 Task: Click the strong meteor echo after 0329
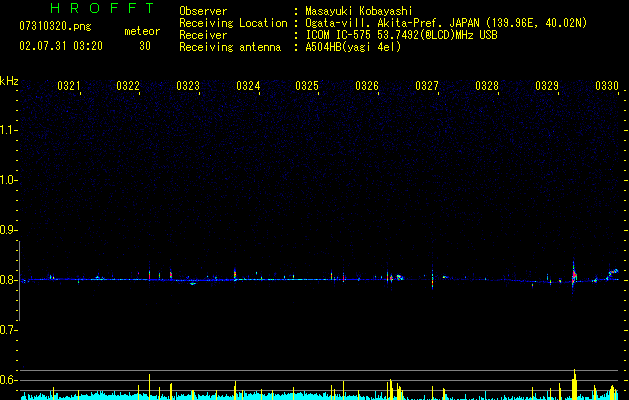(x=574, y=275)
